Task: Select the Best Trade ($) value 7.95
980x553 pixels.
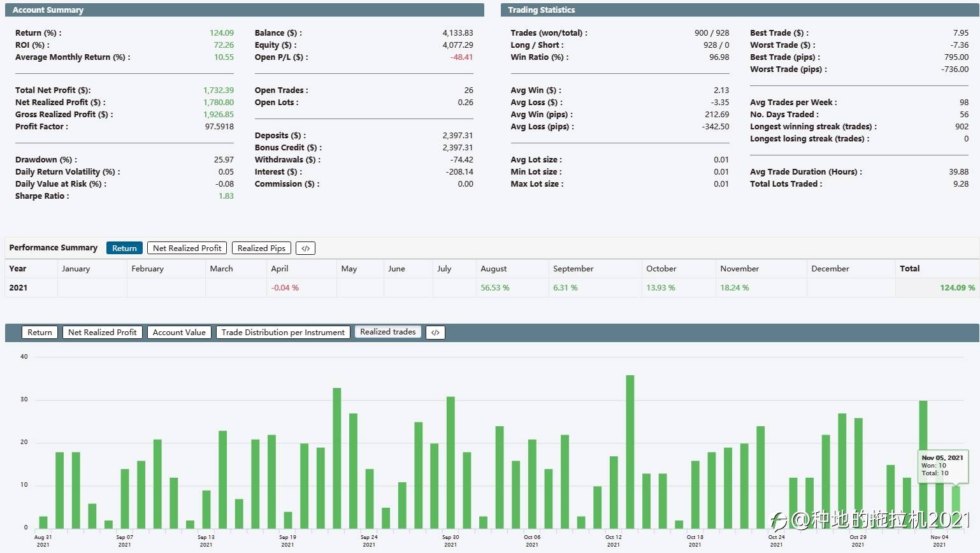Action: (x=961, y=33)
